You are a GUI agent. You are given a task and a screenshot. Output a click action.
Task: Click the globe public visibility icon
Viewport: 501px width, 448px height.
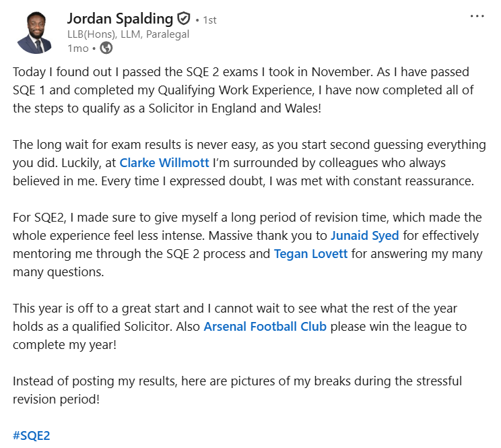click(106, 49)
